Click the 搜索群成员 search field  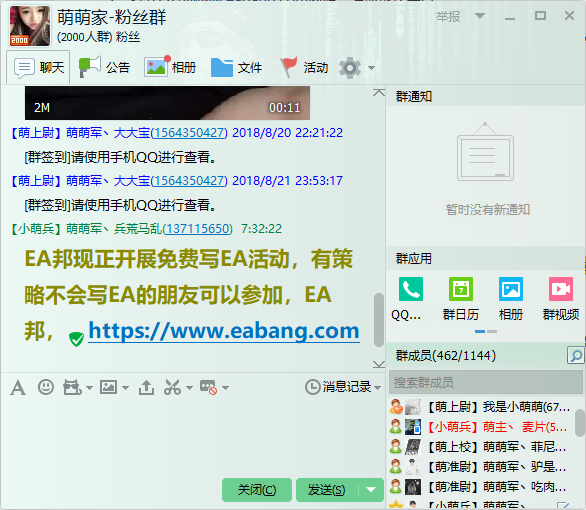click(486, 383)
